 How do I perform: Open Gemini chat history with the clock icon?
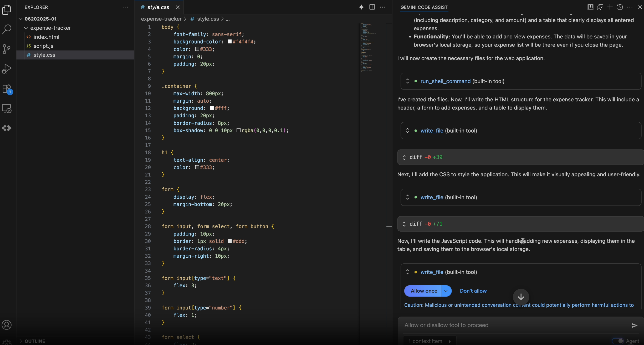(x=620, y=7)
